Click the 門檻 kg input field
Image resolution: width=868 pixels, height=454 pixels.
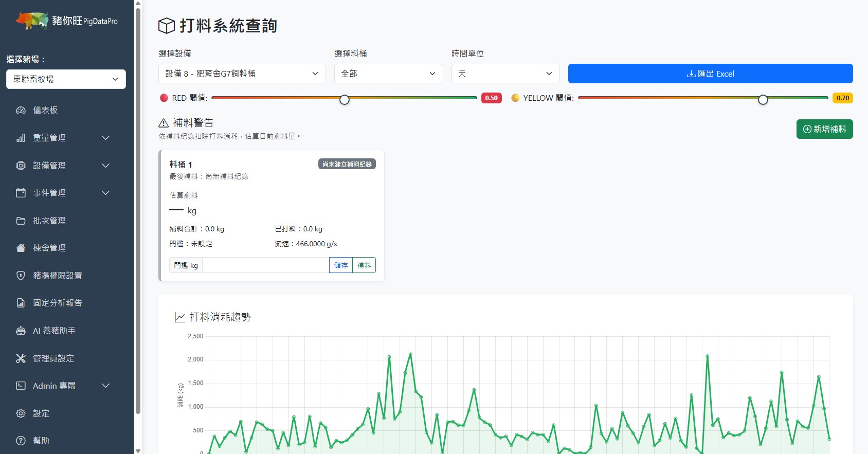click(265, 265)
